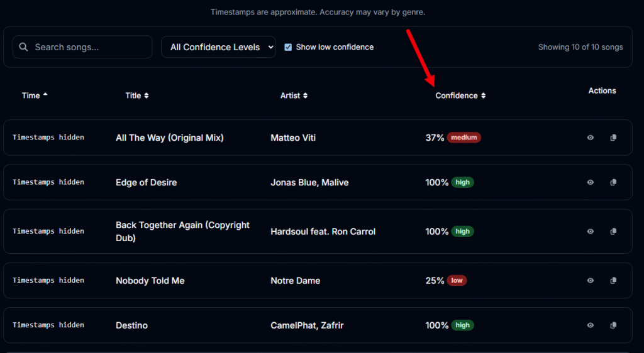Viewport: 644px width, 353px height.
Task: Copy the Nobody Told Me track info
Action: point(613,281)
